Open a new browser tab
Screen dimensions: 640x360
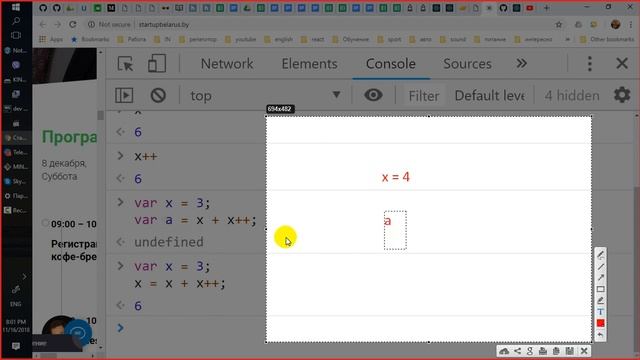point(546,8)
